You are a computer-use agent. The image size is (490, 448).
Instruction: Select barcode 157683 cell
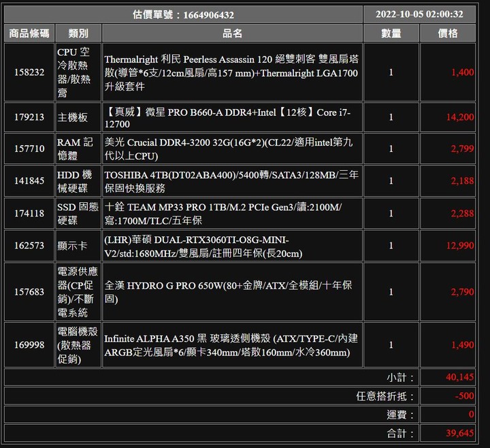tap(29, 291)
